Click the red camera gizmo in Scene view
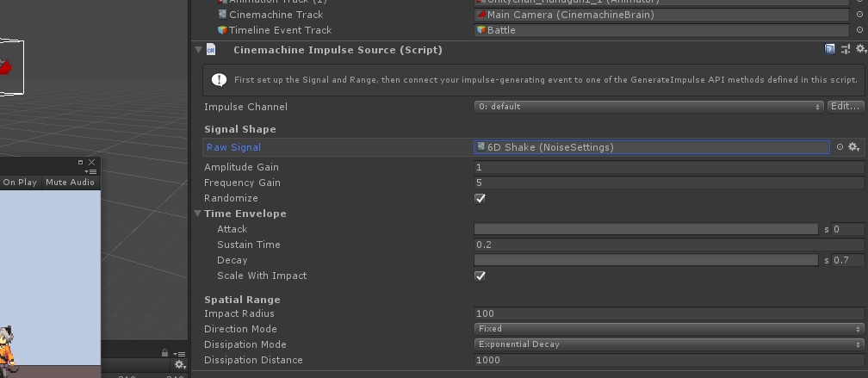This screenshot has width=868, height=378. pyautogui.click(x=5, y=67)
